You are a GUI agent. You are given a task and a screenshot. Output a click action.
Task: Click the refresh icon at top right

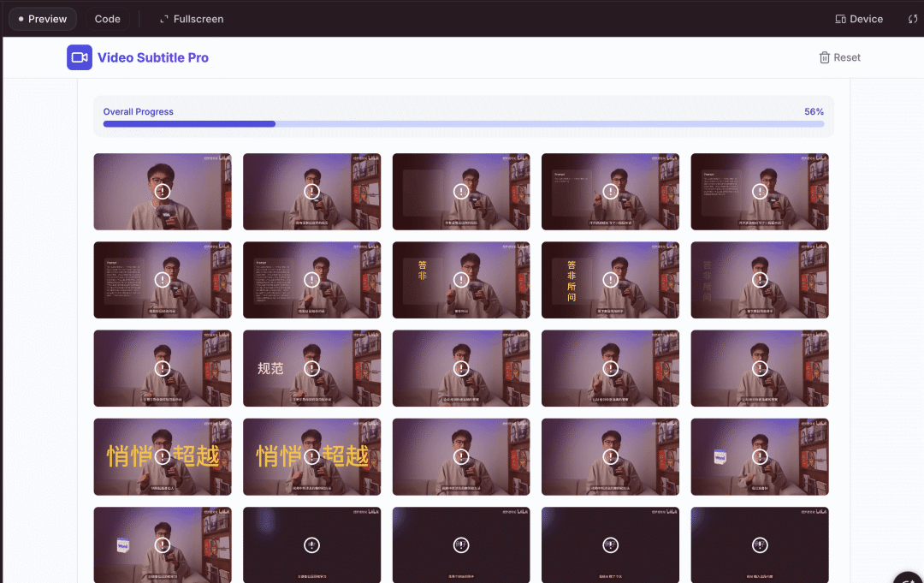pyautogui.click(x=913, y=19)
